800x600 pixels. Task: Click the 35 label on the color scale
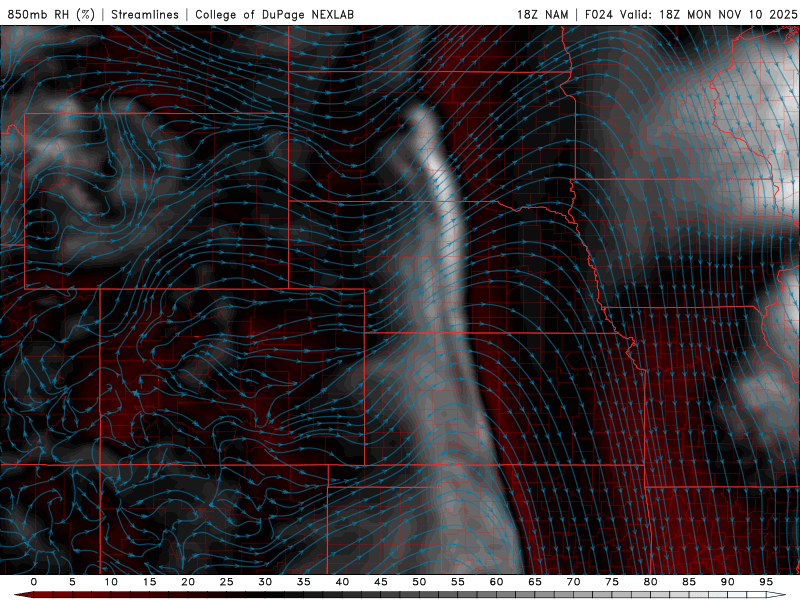[x=304, y=582]
